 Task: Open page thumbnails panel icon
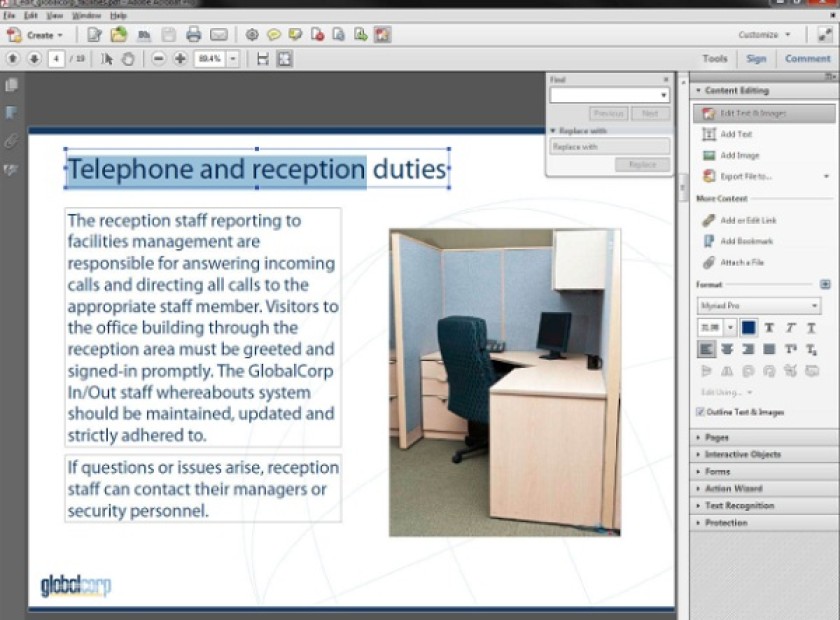coord(11,85)
